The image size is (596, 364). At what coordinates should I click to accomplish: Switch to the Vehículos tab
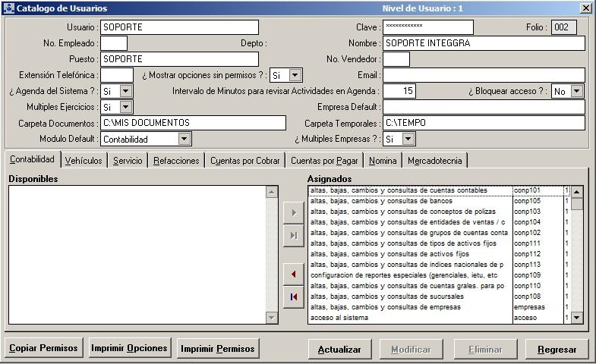84,160
